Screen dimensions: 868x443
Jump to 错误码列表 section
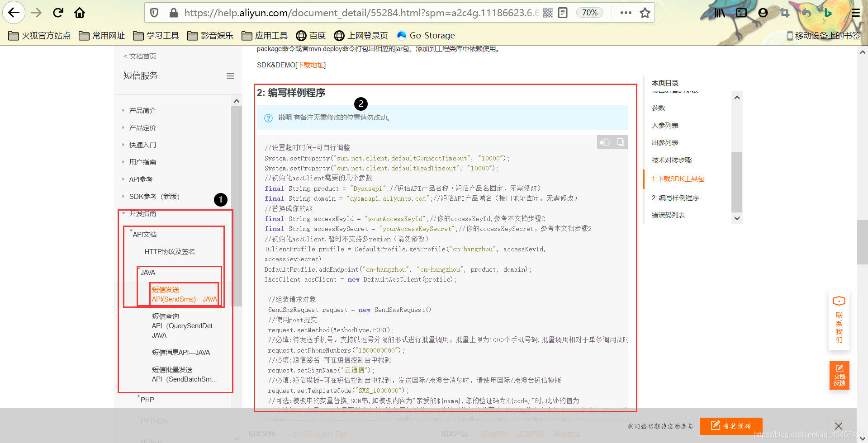click(x=668, y=215)
